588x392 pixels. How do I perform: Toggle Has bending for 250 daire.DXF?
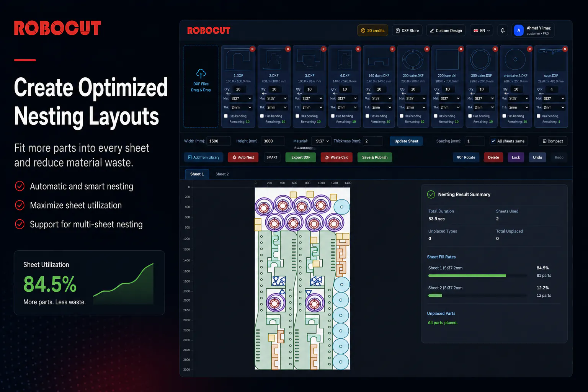click(470, 116)
